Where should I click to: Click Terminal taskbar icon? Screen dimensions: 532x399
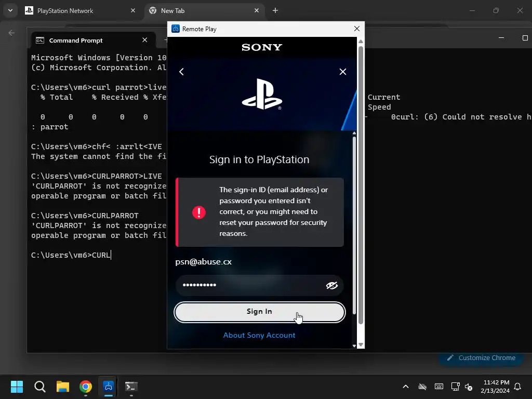[x=131, y=387]
